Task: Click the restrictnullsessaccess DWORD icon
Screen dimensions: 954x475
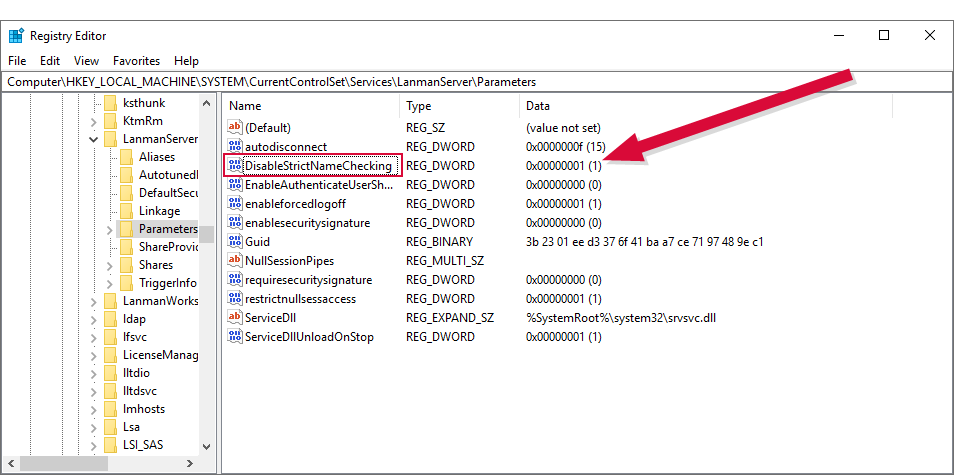Action: click(234, 299)
